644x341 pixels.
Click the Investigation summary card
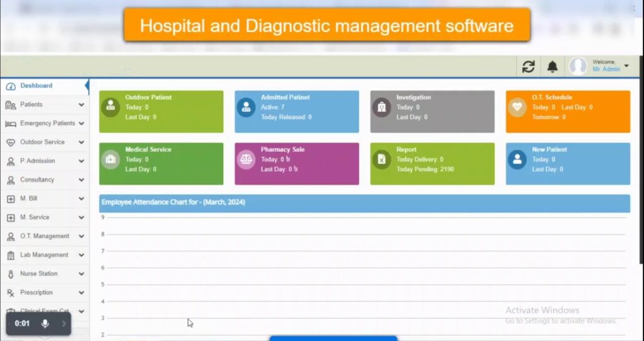point(431,112)
